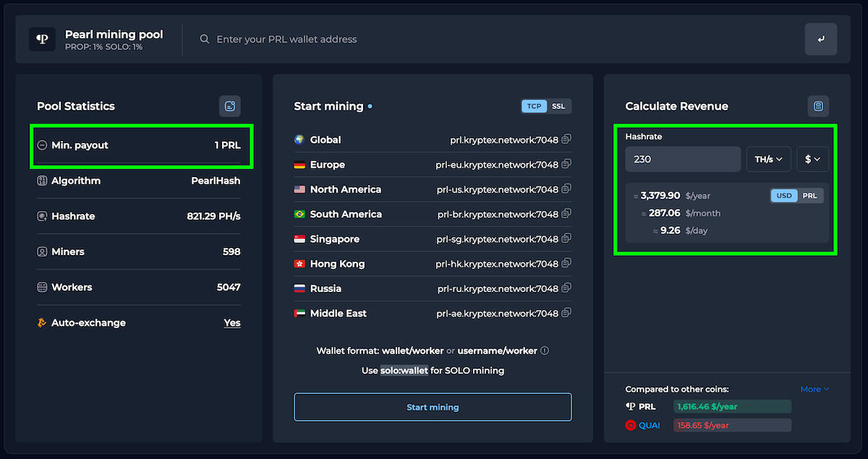Image resolution: width=868 pixels, height=459 pixels.
Task: Copy the Hong Kong server address
Action: [x=566, y=264]
